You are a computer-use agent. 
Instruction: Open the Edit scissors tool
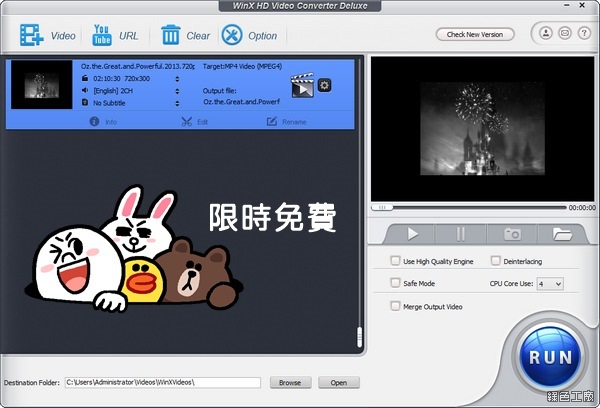click(x=194, y=122)
